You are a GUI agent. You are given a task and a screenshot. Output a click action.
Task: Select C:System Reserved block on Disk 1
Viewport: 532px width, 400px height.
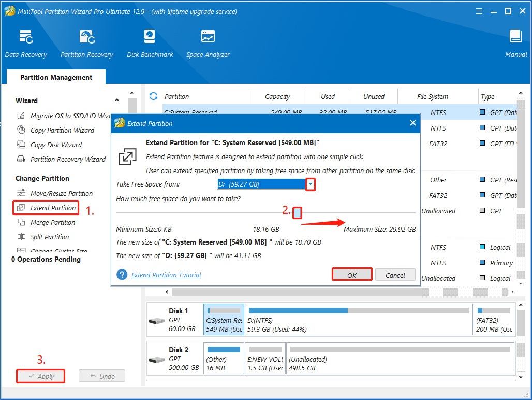click(x=224, y=320)
